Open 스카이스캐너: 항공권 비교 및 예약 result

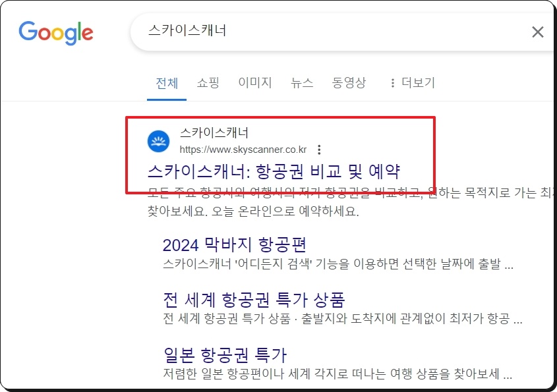[x=274, y=171]
